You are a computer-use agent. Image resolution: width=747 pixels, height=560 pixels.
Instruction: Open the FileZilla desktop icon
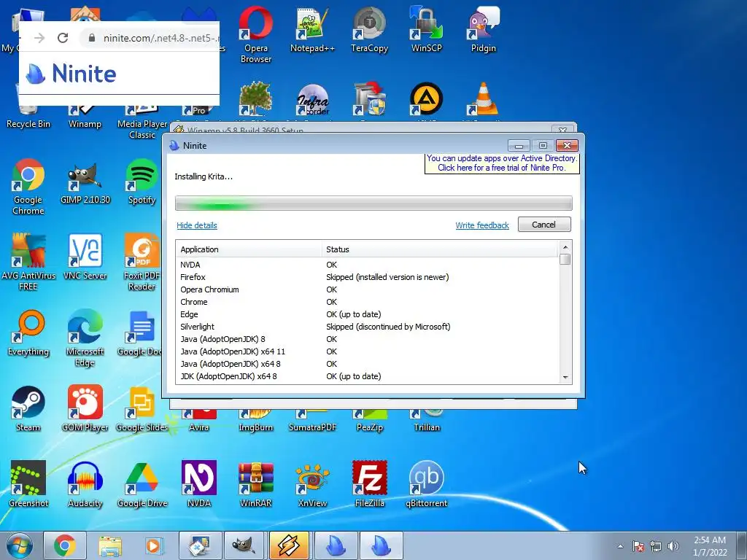pos(370,484)
